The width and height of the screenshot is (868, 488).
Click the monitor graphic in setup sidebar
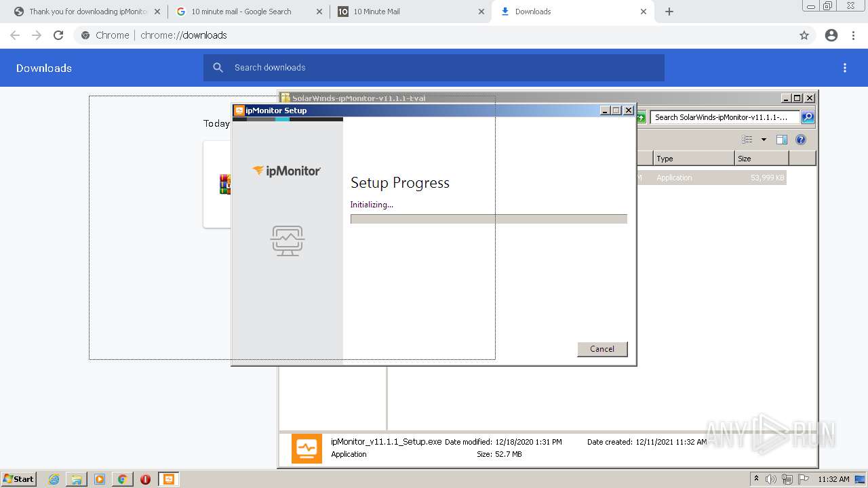coord(288,241)
